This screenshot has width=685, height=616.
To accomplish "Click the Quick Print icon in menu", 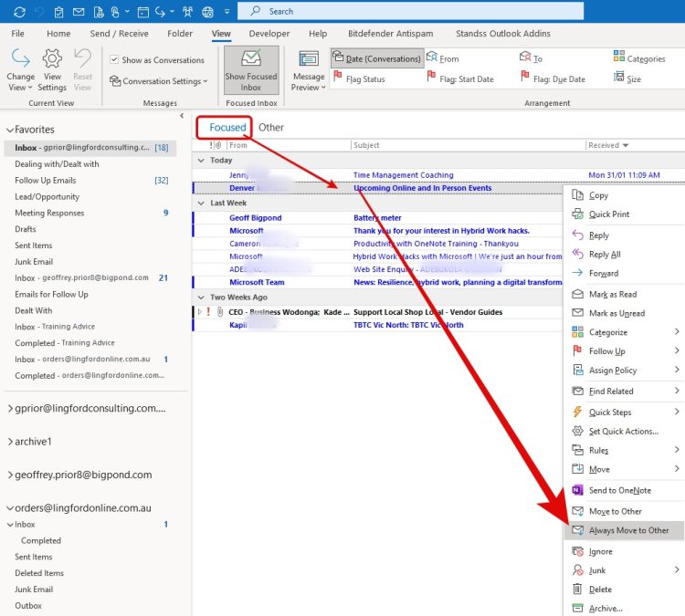I will [577, 214].
